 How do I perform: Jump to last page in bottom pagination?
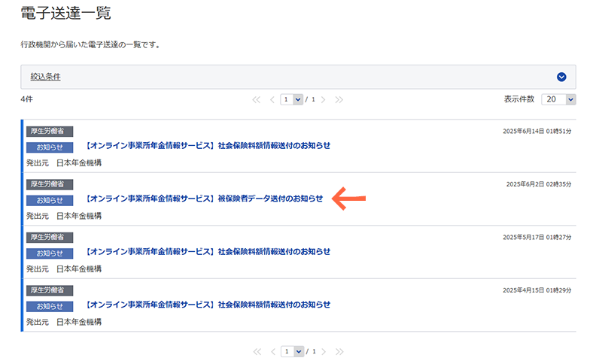(x=340, y=352)
